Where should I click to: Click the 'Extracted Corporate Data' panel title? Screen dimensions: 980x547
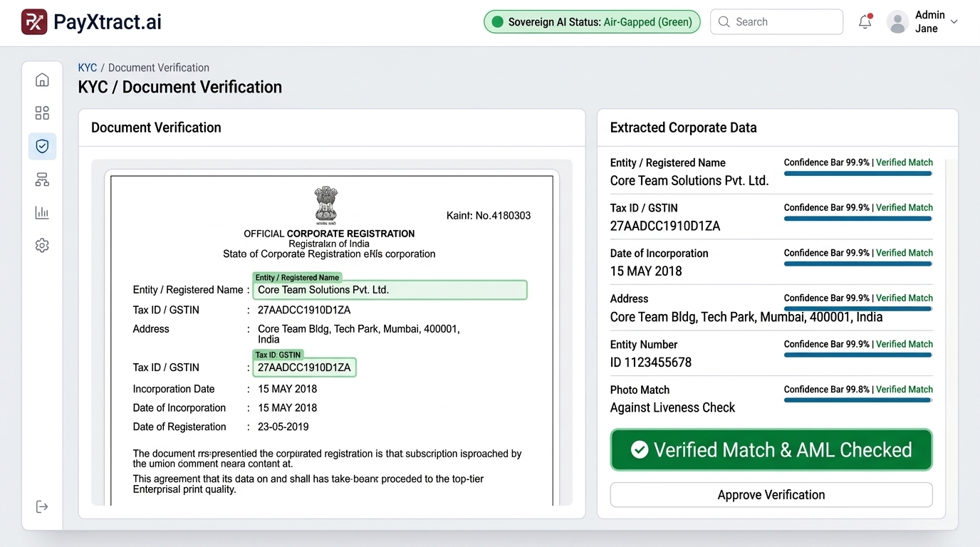coord(684,127)
